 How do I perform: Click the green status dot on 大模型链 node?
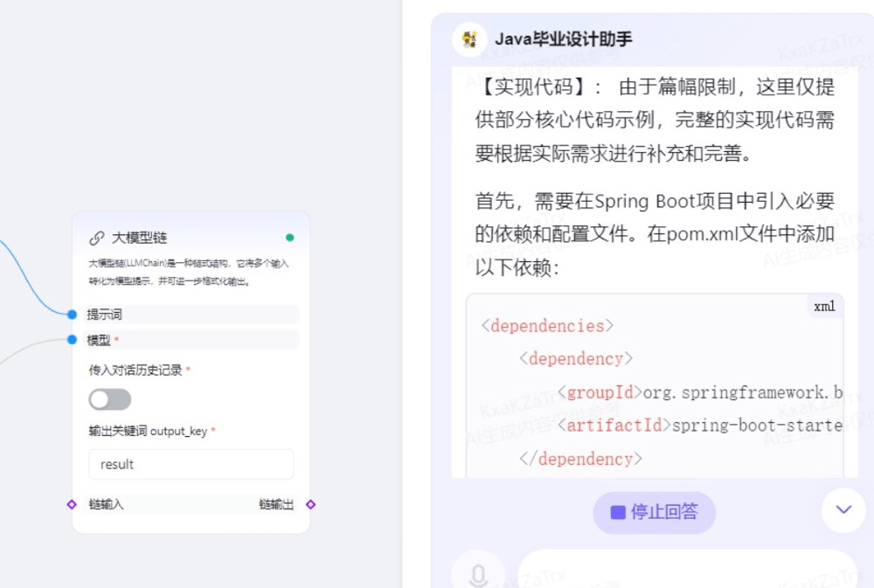(x=290, y=238)
